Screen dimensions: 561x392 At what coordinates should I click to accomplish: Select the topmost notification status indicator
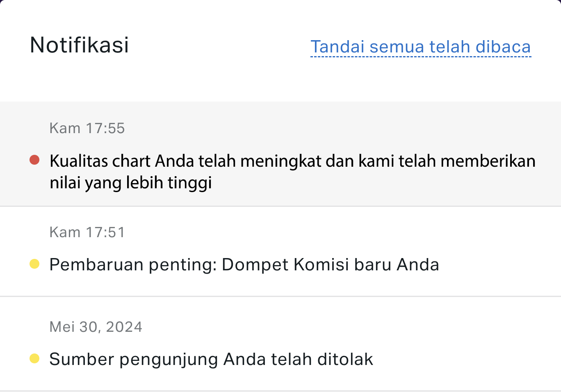click(x=34, y=160)
